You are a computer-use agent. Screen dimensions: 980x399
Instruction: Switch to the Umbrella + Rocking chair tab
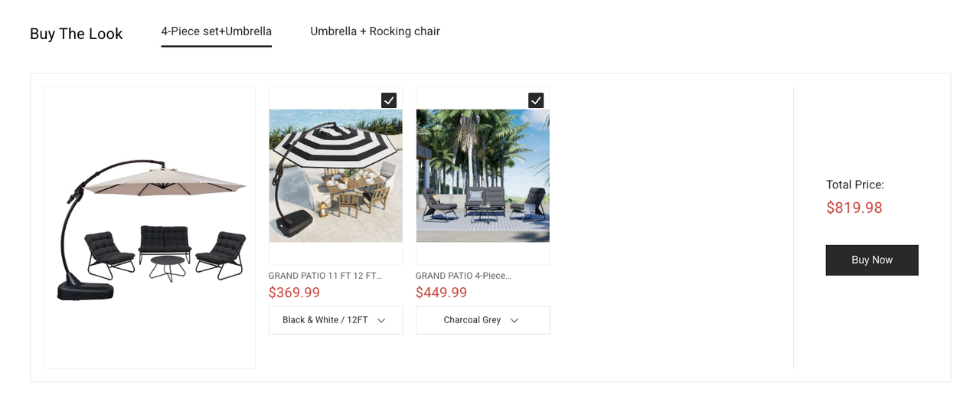coord(375,31)
